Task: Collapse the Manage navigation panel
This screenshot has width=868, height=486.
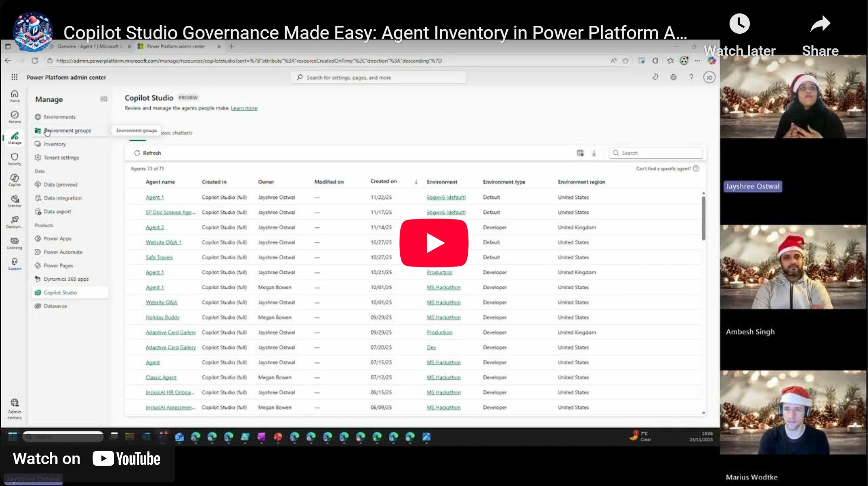Action: [x=104, y=99]
